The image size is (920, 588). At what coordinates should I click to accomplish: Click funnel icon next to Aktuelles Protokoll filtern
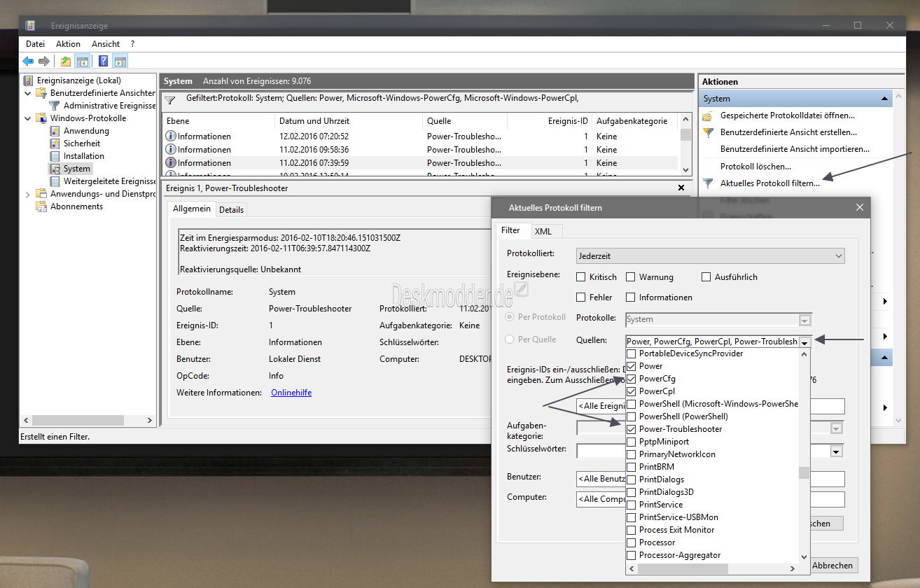[x=707, y=183]
